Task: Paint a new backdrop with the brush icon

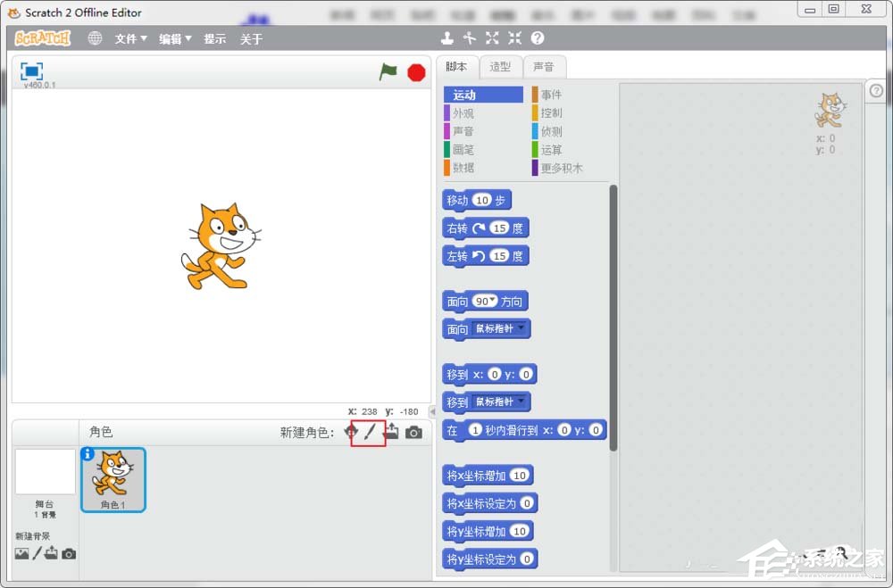Action: click(38, 553)
